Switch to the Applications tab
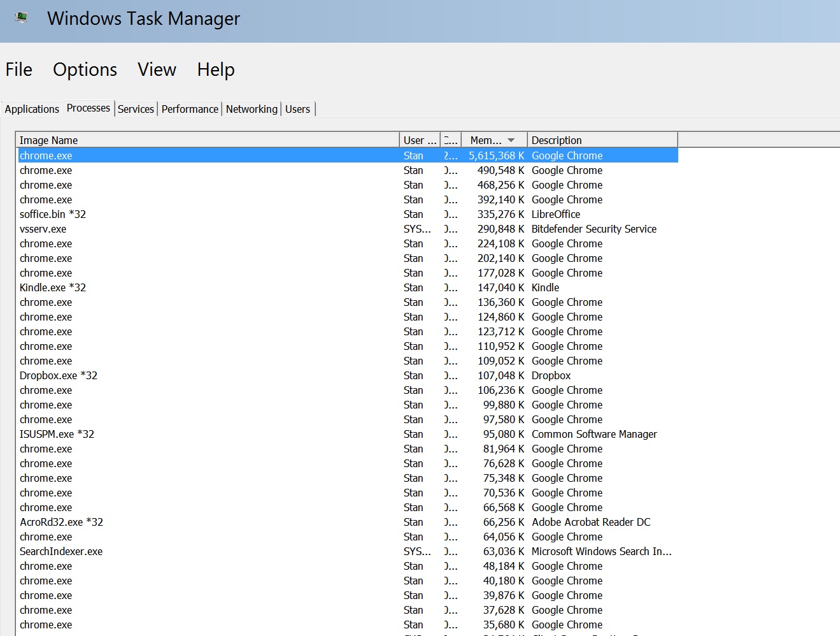Image resolution: width=840 pixels, height=636 pixels. coord(32,109)
